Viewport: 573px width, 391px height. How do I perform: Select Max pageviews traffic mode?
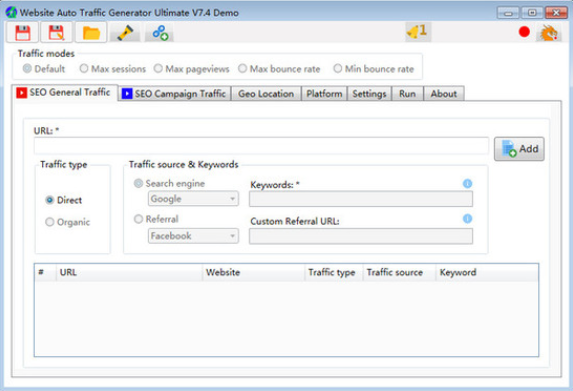(191, 69)
